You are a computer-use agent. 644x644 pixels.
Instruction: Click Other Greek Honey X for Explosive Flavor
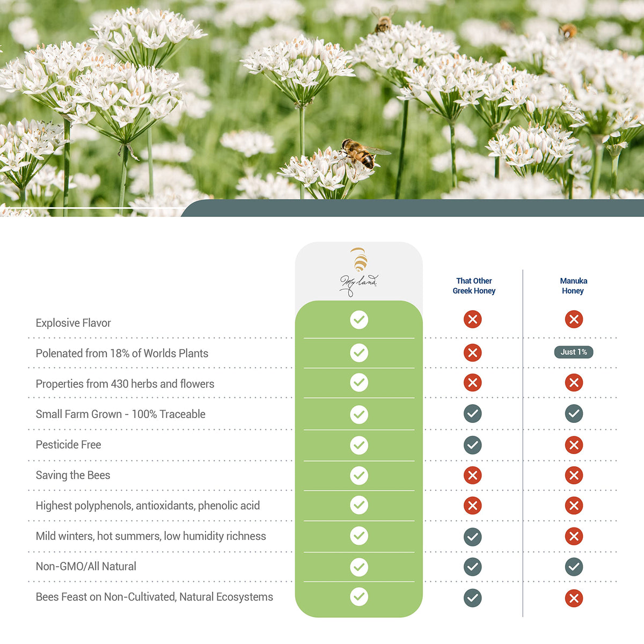click(472, 320)
